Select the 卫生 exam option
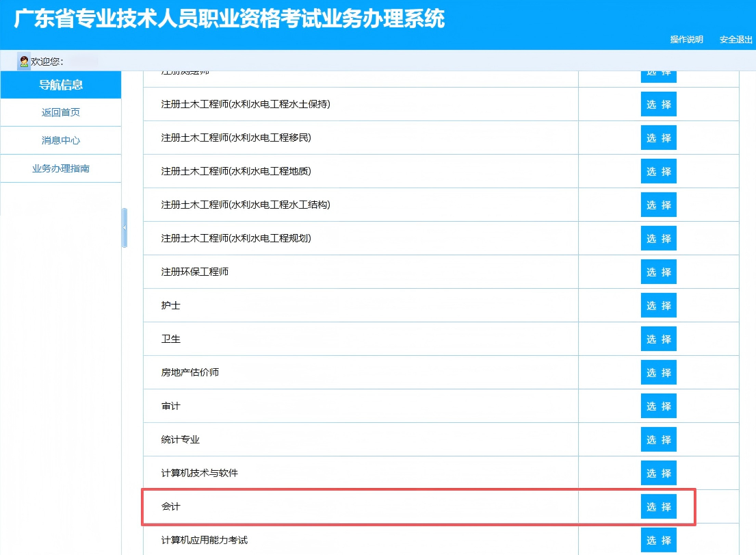The height and width of the screenshot is (555, 756). (658, 339)
